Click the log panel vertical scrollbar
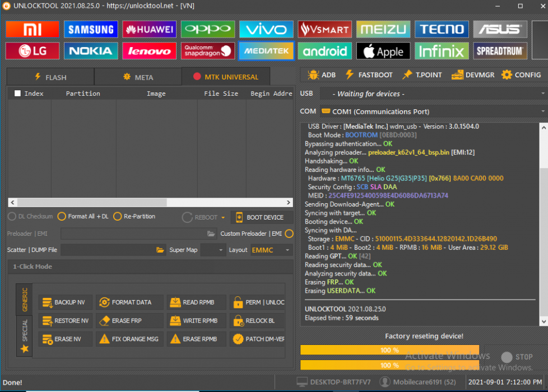 point(544,225)
